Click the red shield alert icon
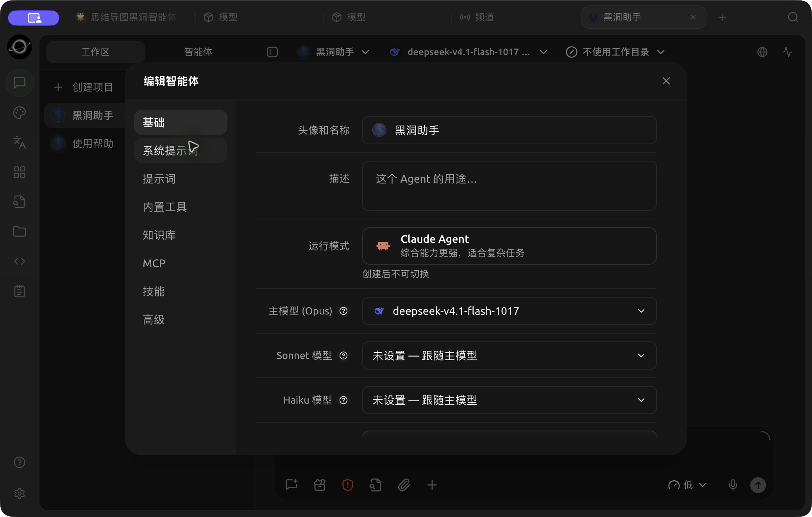The width and height of the screenshot is (812, 517). tap(348, 485)
